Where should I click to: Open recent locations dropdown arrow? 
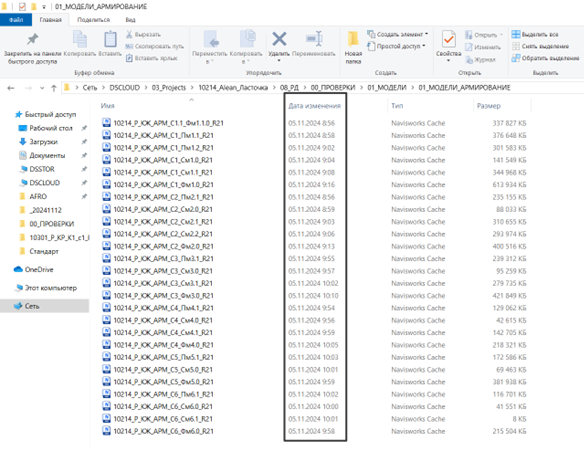[42, 88]
